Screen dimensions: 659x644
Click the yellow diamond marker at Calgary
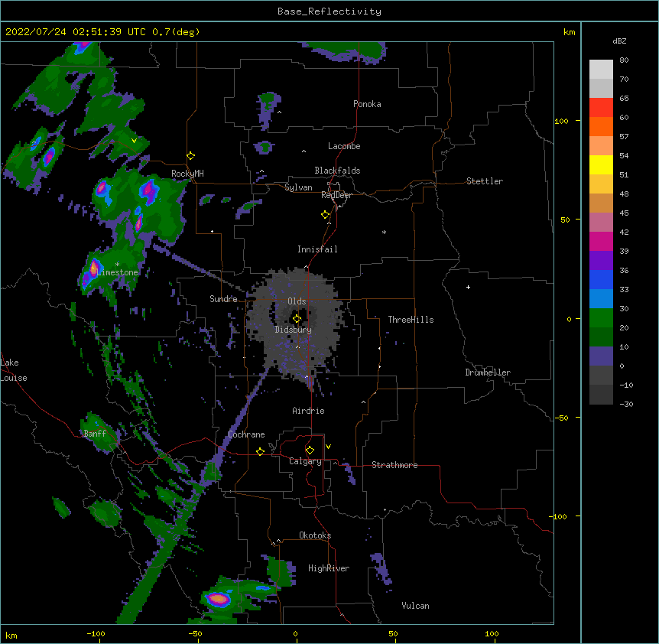310,450
